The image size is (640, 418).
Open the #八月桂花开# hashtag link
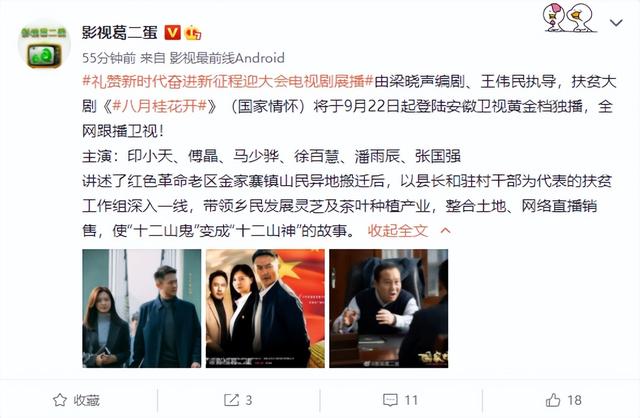click(160, 107)
